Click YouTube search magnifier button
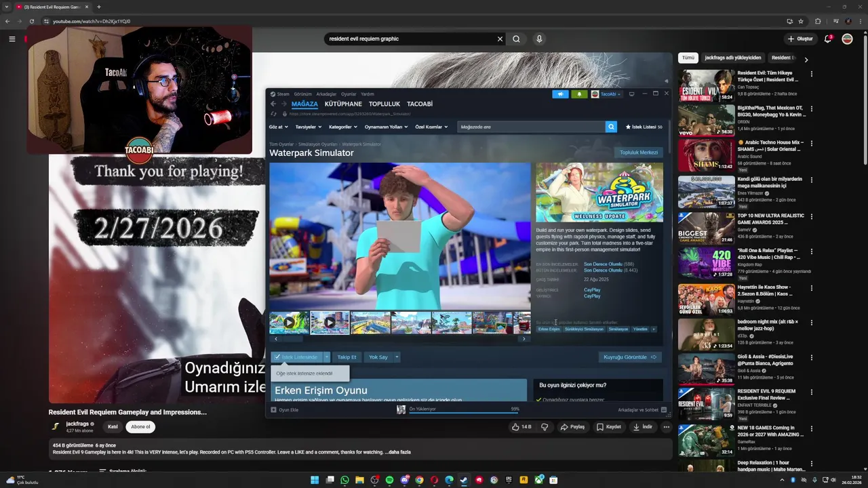Image resolution: width=868 pixels, height=488 pixels. pos(516,39)
